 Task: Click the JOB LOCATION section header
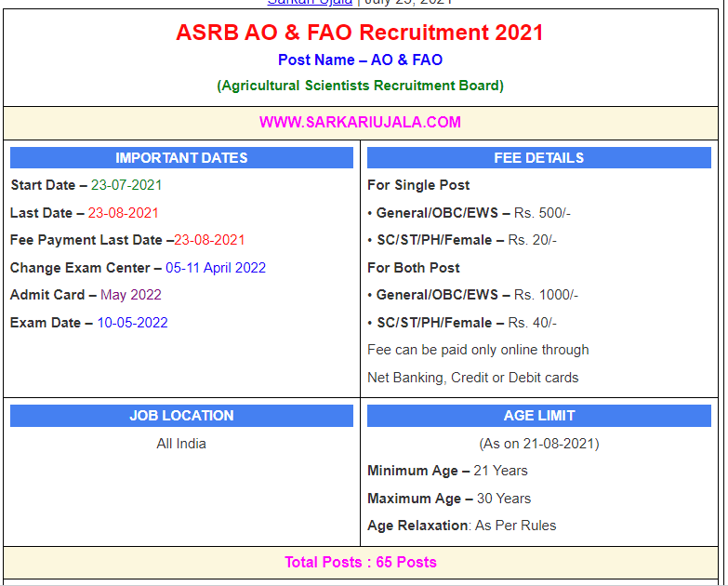coord(181,416)
